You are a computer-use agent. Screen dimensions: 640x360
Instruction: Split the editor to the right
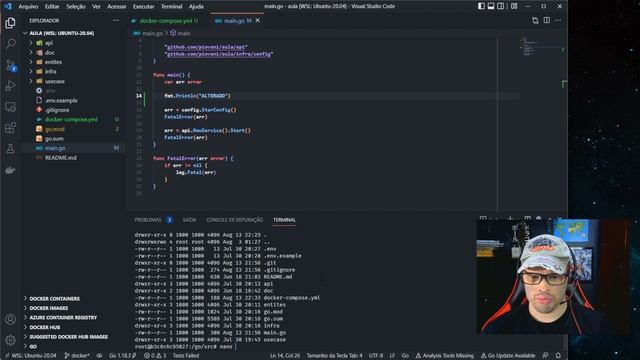(547, 20)
